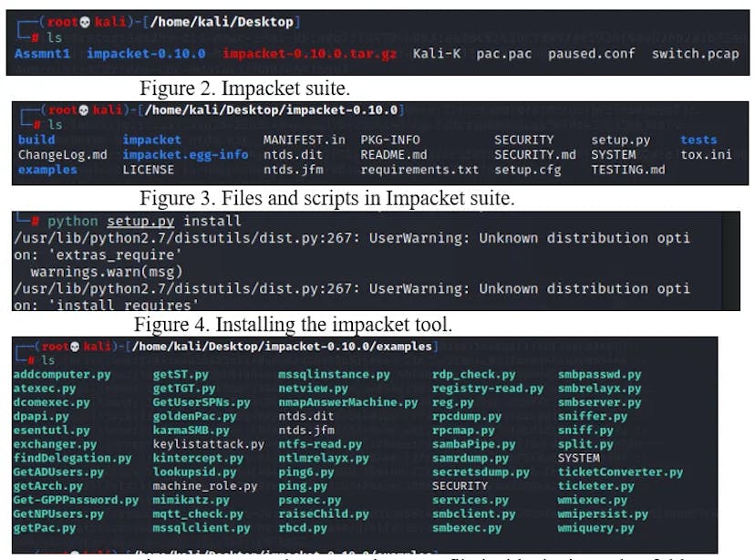Click the Figure 2 Impacket suite caption
Viewport: 755px width, 560px height.
(245, 88)
